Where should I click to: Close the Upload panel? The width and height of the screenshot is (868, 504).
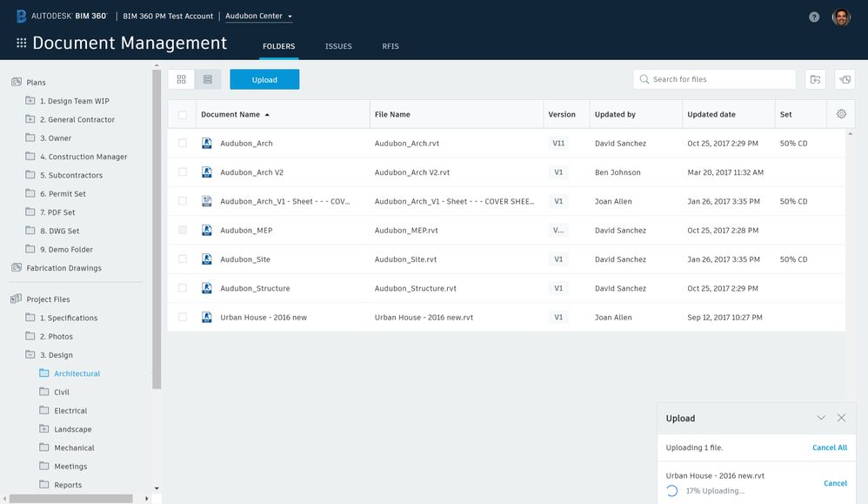click(x=841, y=418)
